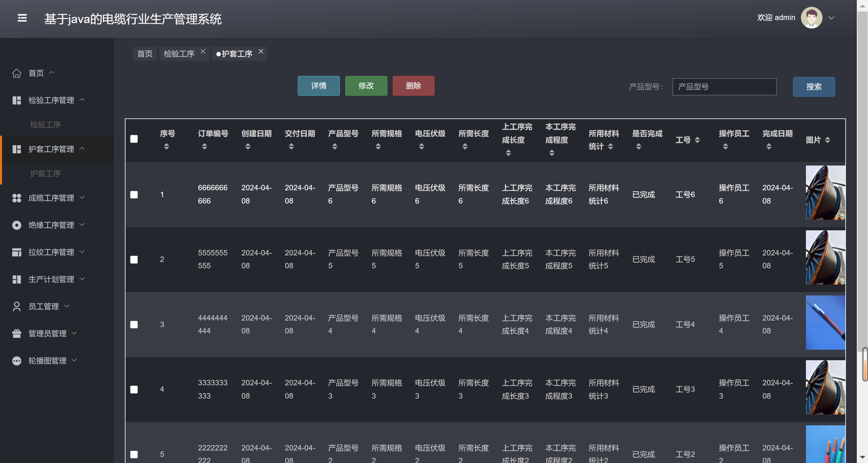Image resolution: width=868 pixels, height=463 pixels.
Task: Open cable reel image in row 2
Action: pos(826,257)
